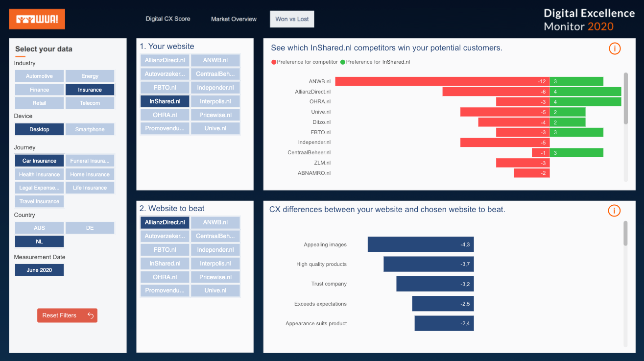The width and height of the screenshot is (644, 361).
Task: Open info icon for CX differences chart
Action: (614, 211)
